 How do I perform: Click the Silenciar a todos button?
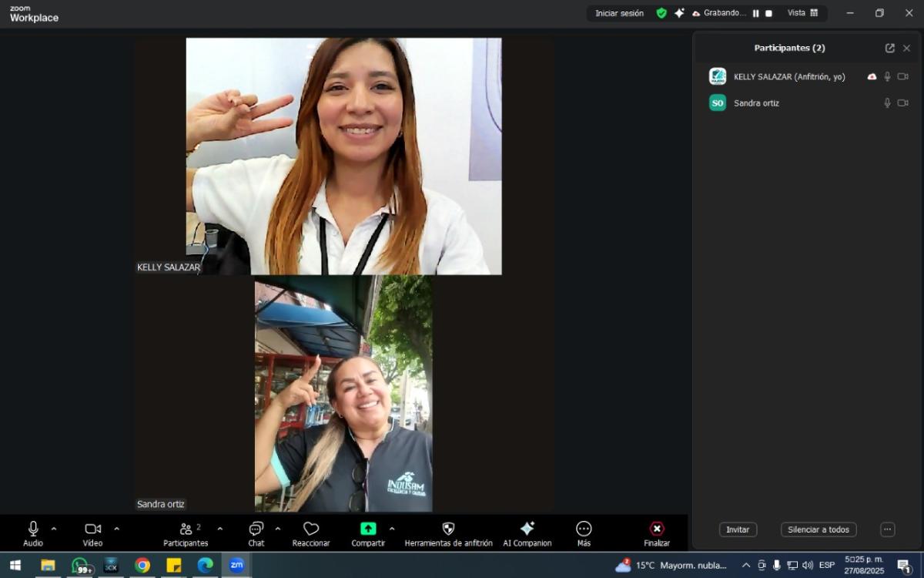coord(818,529)
